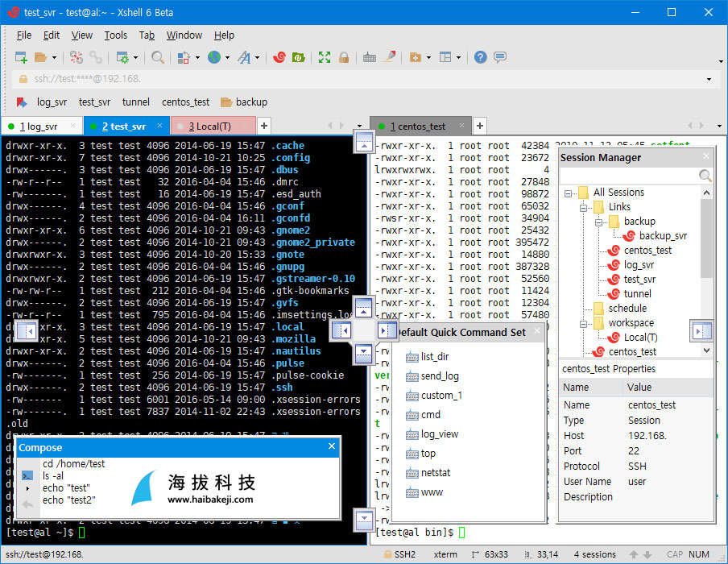Click the keyboard Key Mapping toolbar icon

(x=369, y=57)
